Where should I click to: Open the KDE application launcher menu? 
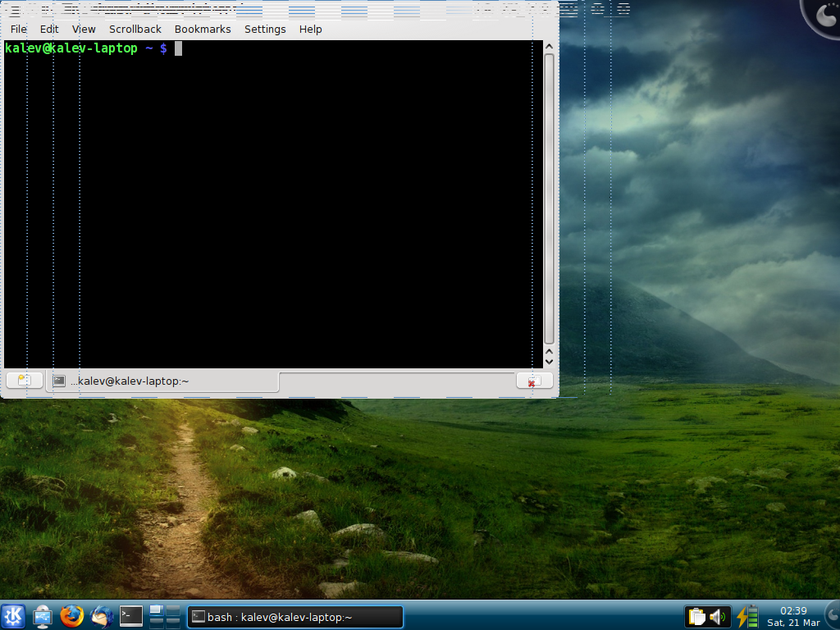13,616
